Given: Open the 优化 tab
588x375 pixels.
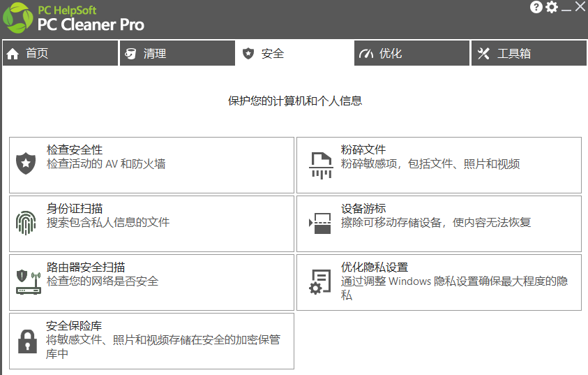Looking at the screenshot, I should 412,53.
